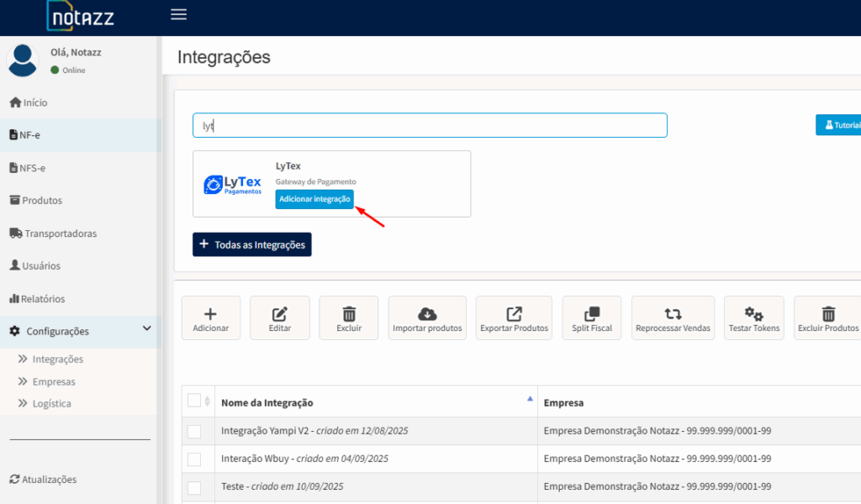Select the Interação Wbuy row checkbox

coord(194,459)
